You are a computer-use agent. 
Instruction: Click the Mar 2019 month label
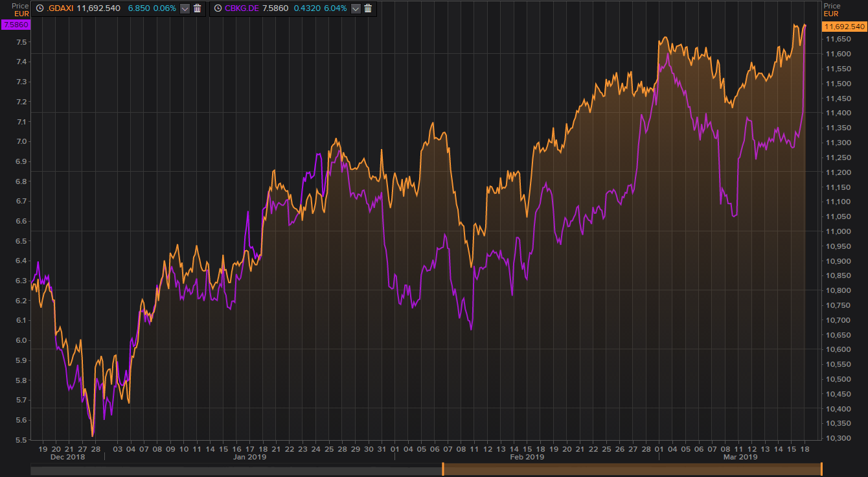(740, 457)
